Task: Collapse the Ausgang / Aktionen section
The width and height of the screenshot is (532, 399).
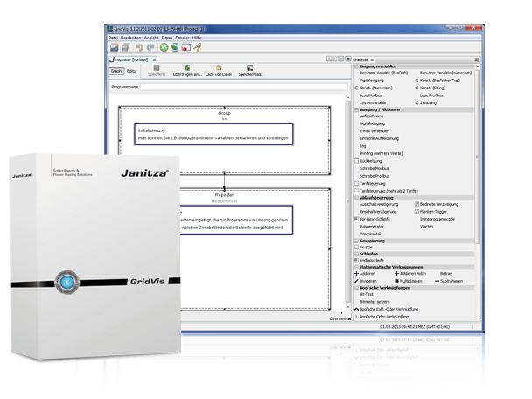Action: point(355,108)
